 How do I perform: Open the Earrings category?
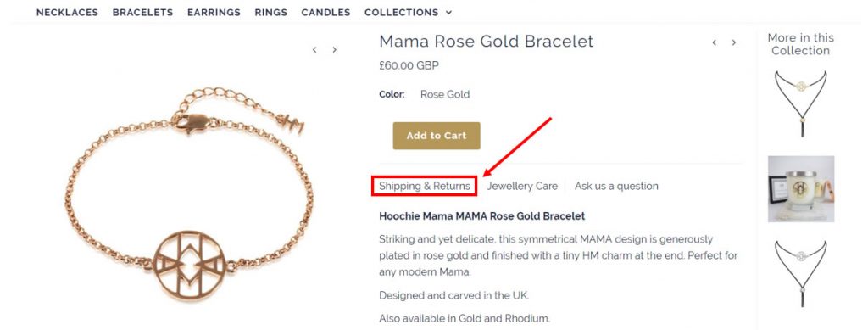[214, 12]
